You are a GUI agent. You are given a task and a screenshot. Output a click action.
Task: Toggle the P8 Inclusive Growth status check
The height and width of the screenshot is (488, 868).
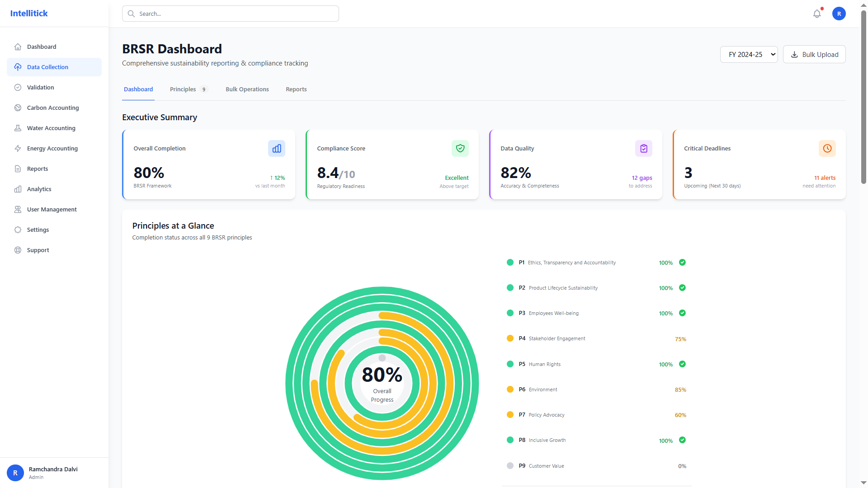click(x=683, y=440)
